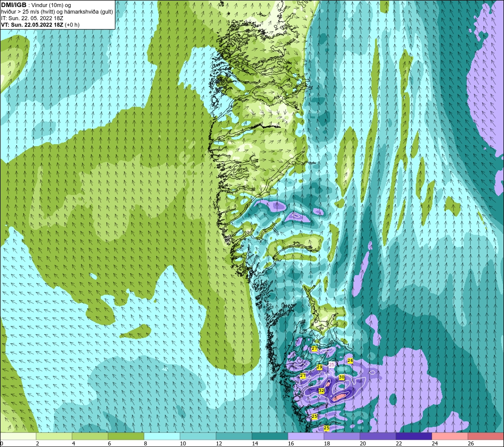Click the 24–26 m/s pink legend swatch
This screenshot has height=447, width=504.
450,436
